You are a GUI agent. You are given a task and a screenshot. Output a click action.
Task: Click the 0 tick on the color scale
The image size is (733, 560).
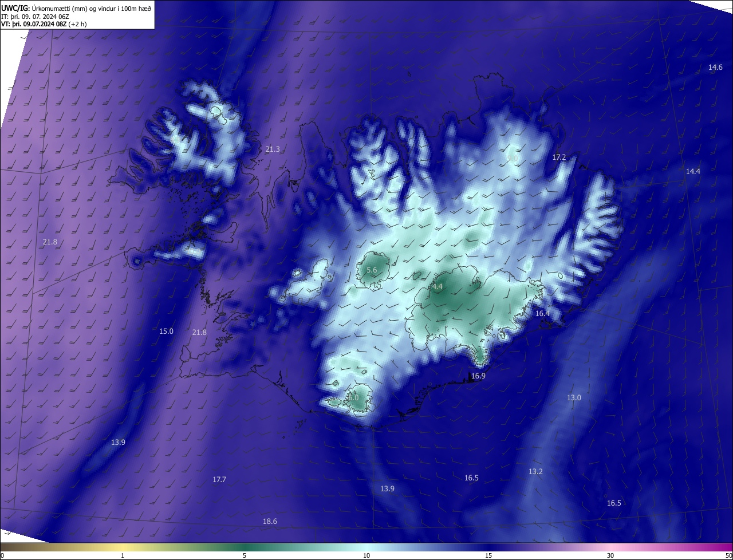click(2, 556)
